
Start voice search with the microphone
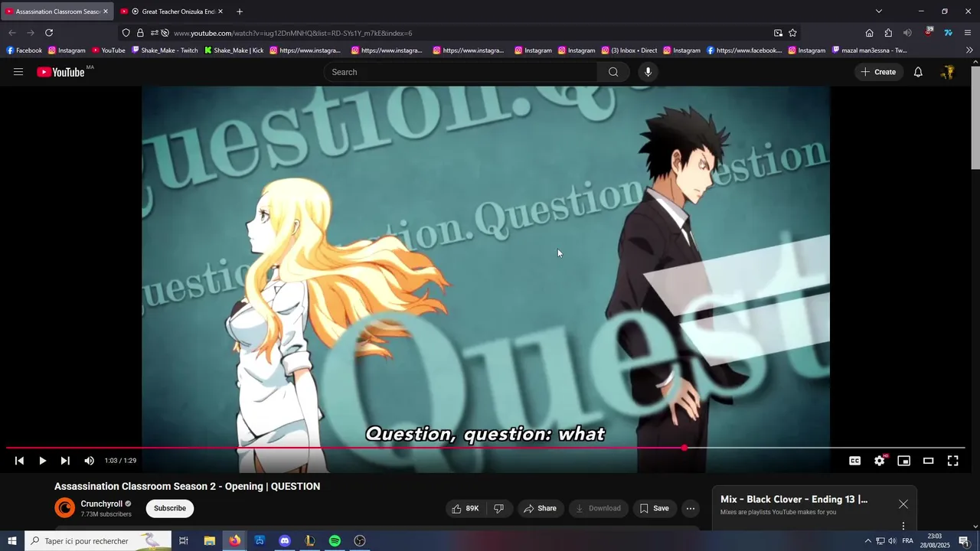[648, 72]
